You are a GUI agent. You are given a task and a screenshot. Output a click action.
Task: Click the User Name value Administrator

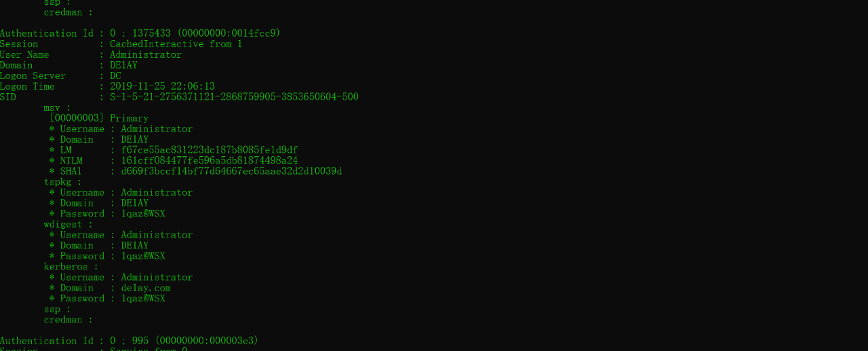click(x=146, y=55)
